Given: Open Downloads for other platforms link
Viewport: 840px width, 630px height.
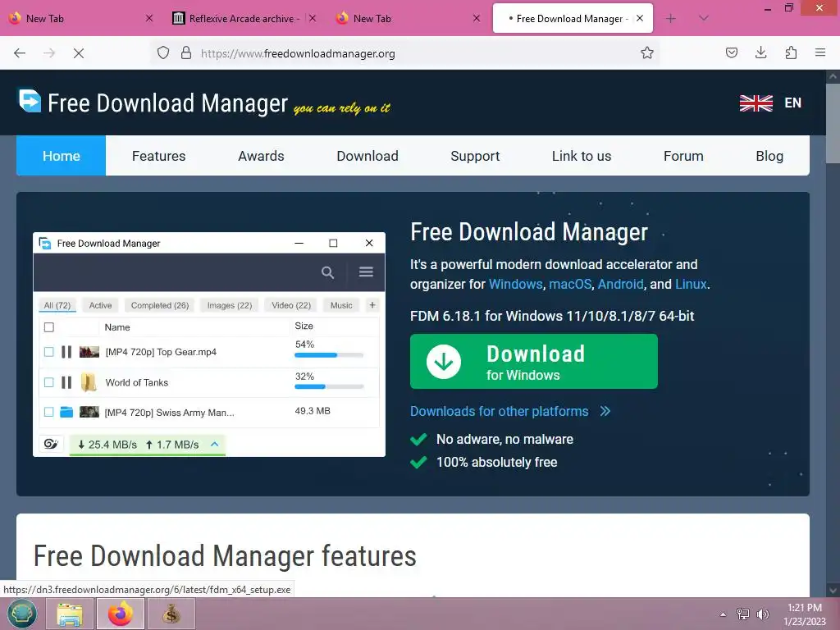Looking at the screenshot, I should tap(499, 411).
